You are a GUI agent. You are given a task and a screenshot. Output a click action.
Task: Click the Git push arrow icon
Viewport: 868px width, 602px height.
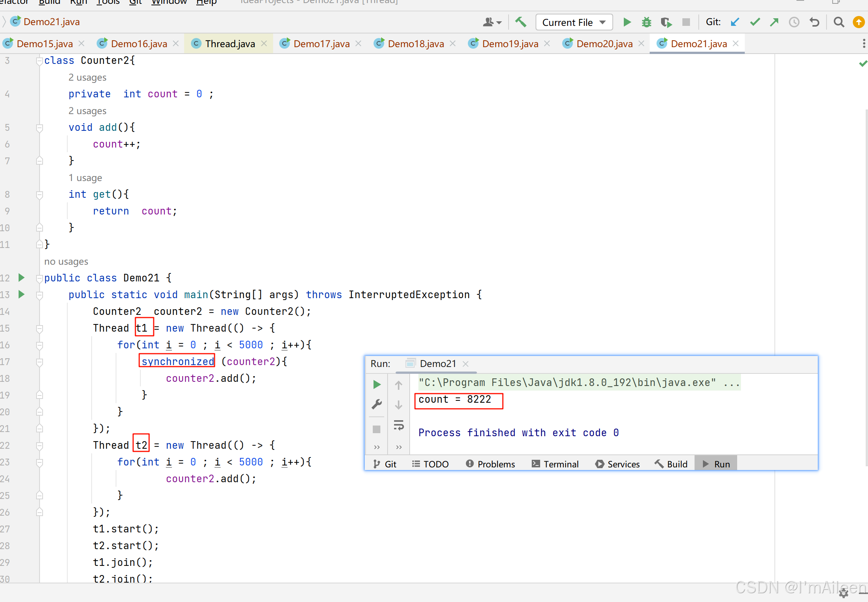(774, 22)
